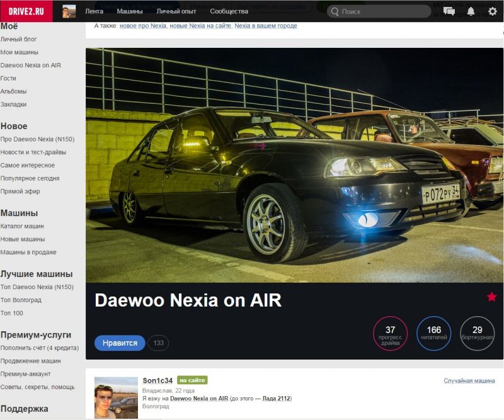This screenshot has height=420, width=504.
Task: Open the main Daewoo Nexia car photo
Action: point(294,165)
